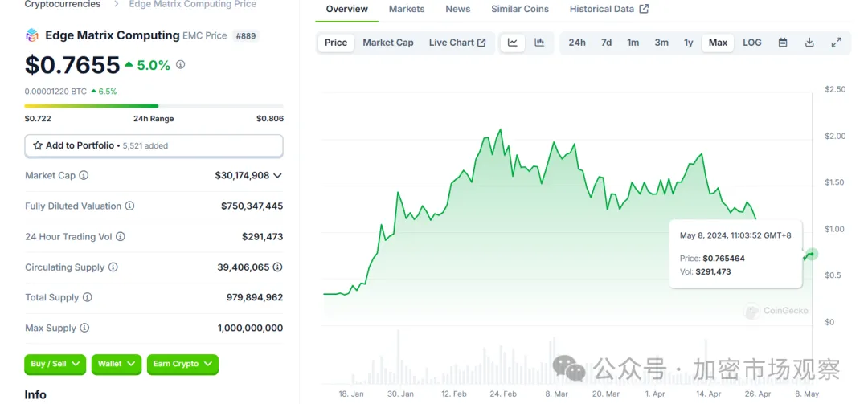Open the Buy / Sell dropdown
This screenshot has height=404, width=868.
[55, 364]
